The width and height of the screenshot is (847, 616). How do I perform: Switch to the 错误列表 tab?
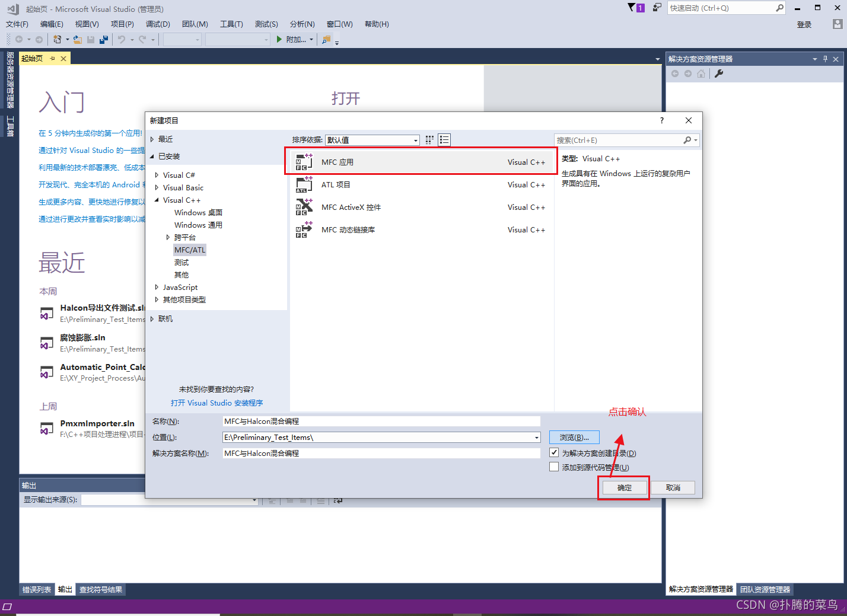point(37,589)
